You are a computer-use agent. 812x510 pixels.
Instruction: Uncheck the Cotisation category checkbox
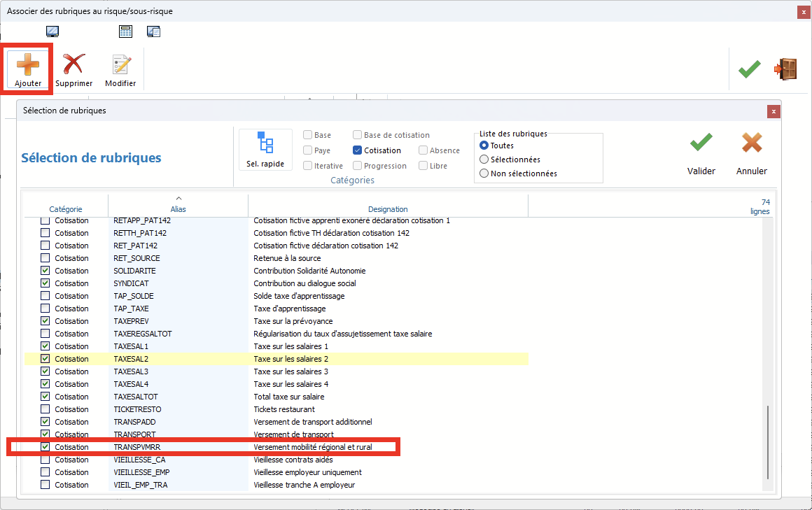click(357, 150)
